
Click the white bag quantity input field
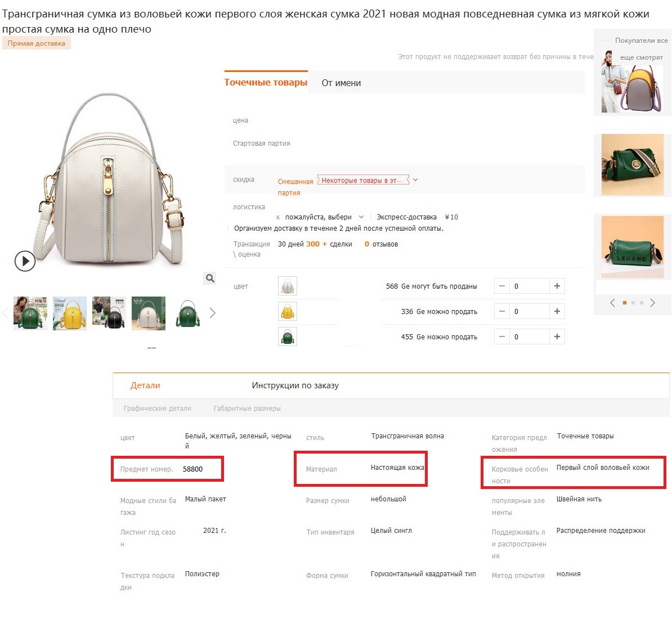click(x=530, y=286)
